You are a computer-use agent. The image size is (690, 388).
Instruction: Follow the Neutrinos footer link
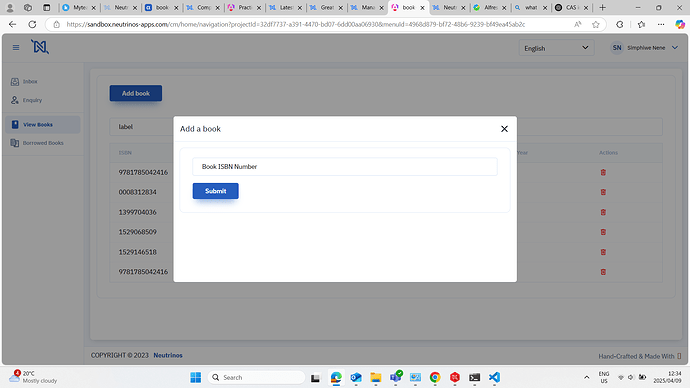168,355
